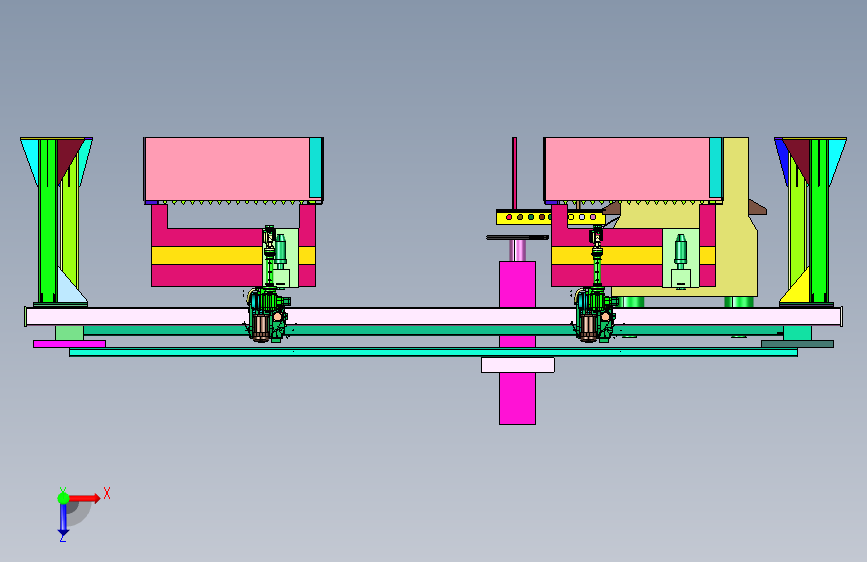This screenshot has width=867, height=562.
Task: Click the blue Z axis arrow of triad
Action: pos(63,520)
